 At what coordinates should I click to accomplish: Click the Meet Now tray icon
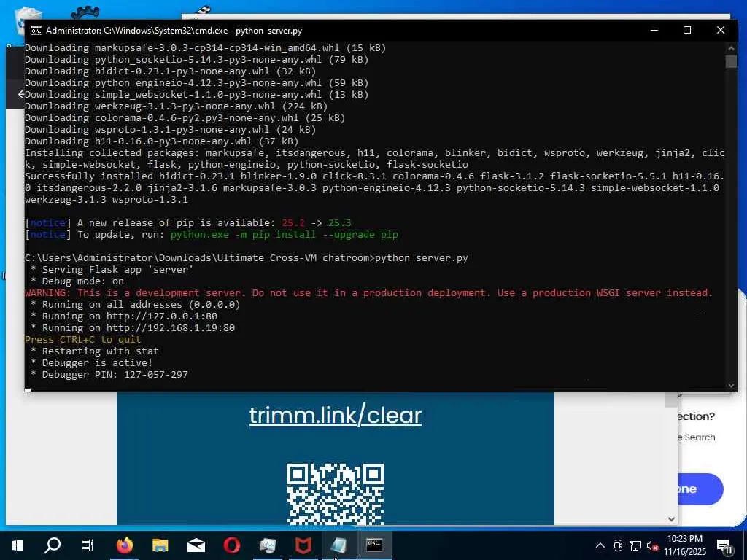(x=618, y=545)
